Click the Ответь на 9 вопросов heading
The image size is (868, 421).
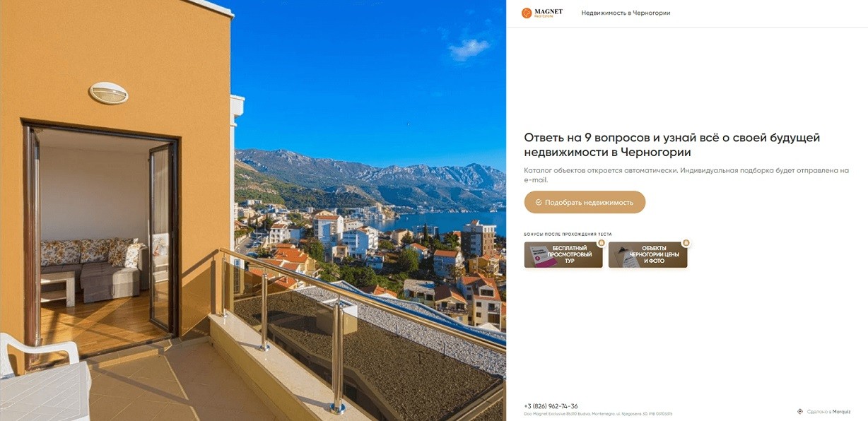672,145
